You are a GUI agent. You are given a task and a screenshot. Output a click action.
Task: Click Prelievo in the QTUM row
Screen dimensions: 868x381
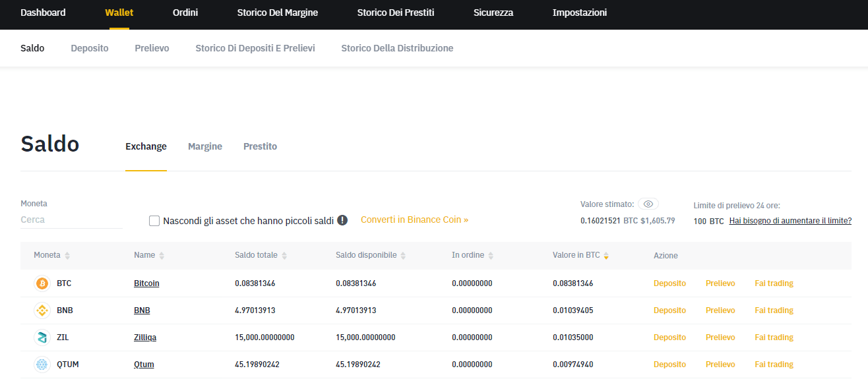click(720, 365)
